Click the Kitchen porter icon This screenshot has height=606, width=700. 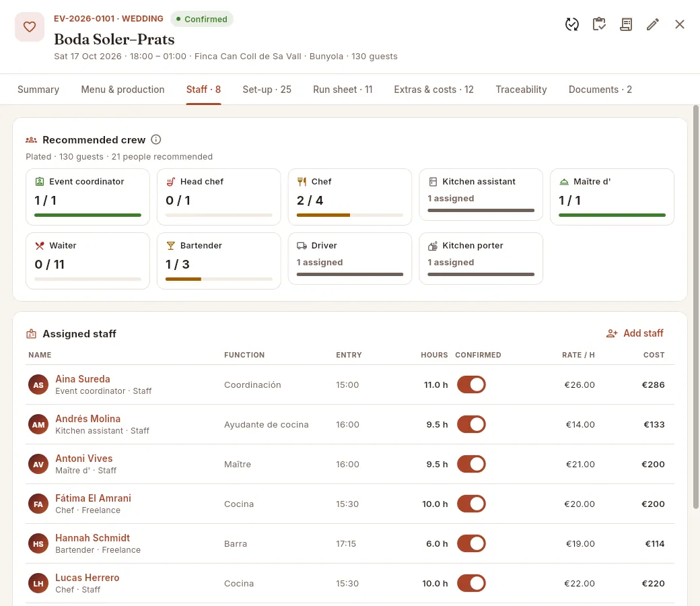pos(433,245)
